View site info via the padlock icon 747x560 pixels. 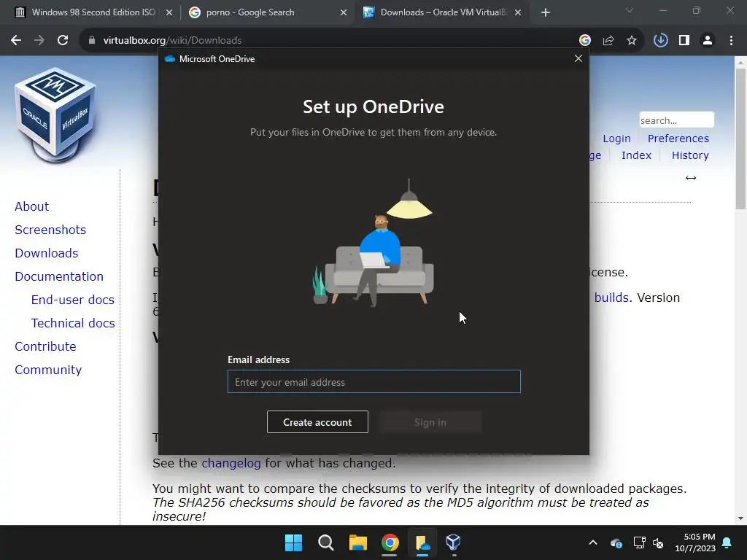(x=91, y=41)
